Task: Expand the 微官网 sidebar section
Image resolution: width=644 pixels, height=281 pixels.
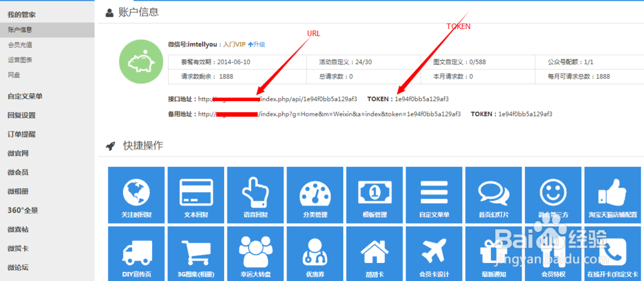Action: pyautogui.click(x=17, y=153)
